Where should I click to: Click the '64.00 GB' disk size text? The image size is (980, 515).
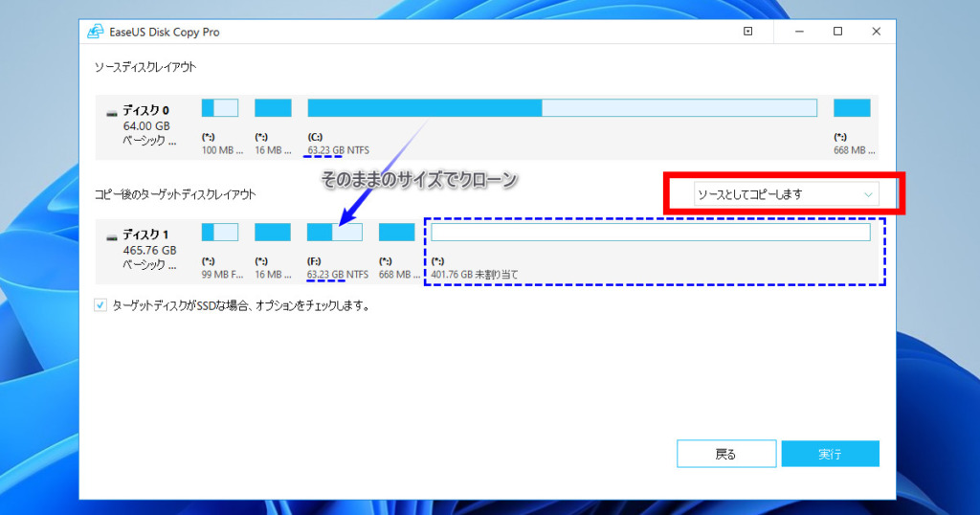146,126
